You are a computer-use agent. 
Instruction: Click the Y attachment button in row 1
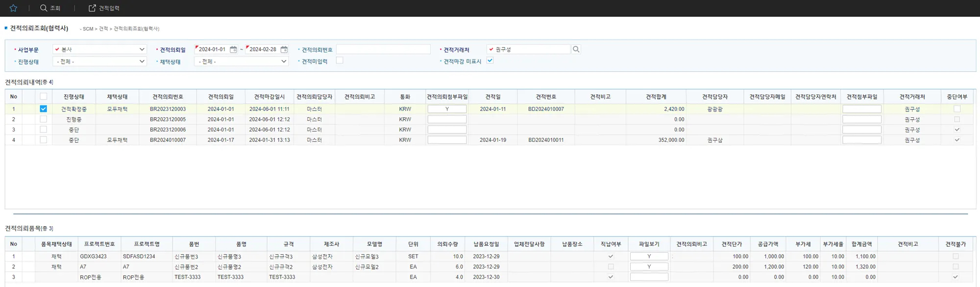(x=447, y=109)
